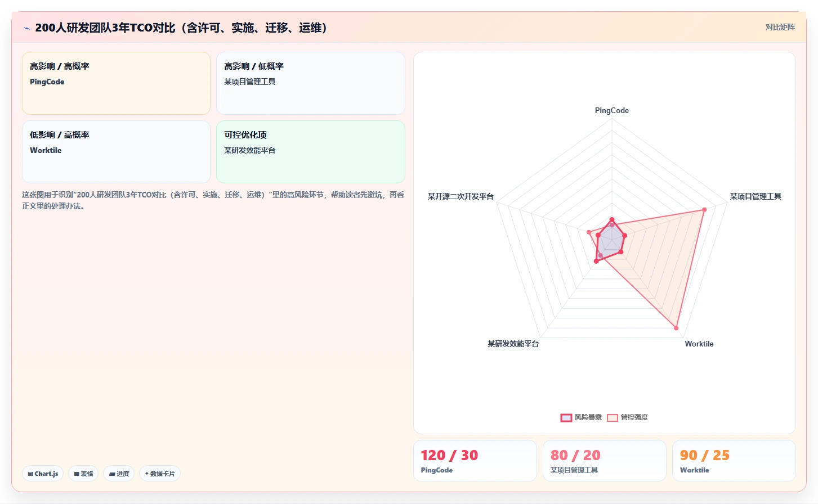This screenshot has height=504, width=818.
Task: Open the 80 / 20 某项目管理工具 stat card
Action: (x=605, y=461)
